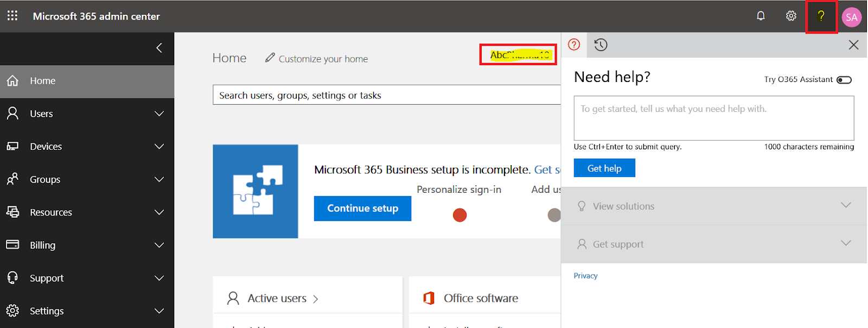
Task: Open the settings gear in top bar
Action: click(x=791, y=16)
